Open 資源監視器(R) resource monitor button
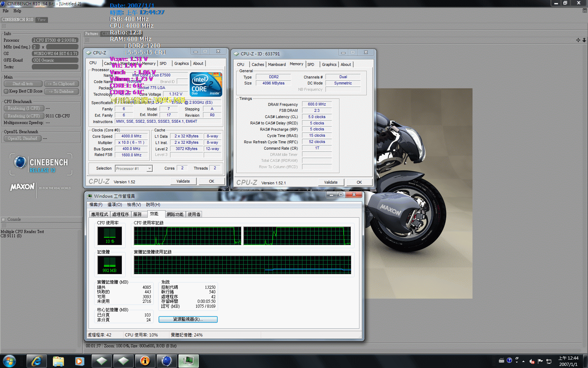The image size is (588, 368). tap(188, 319)
